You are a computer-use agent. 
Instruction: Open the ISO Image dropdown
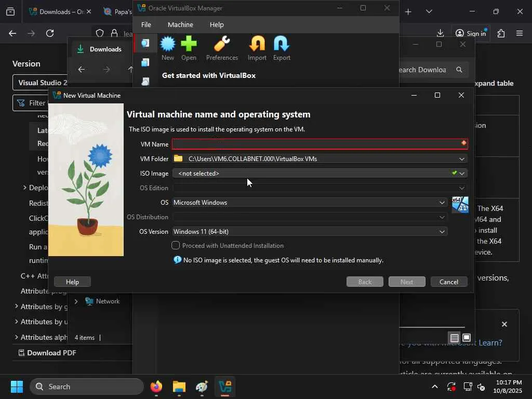coord(462,174)
